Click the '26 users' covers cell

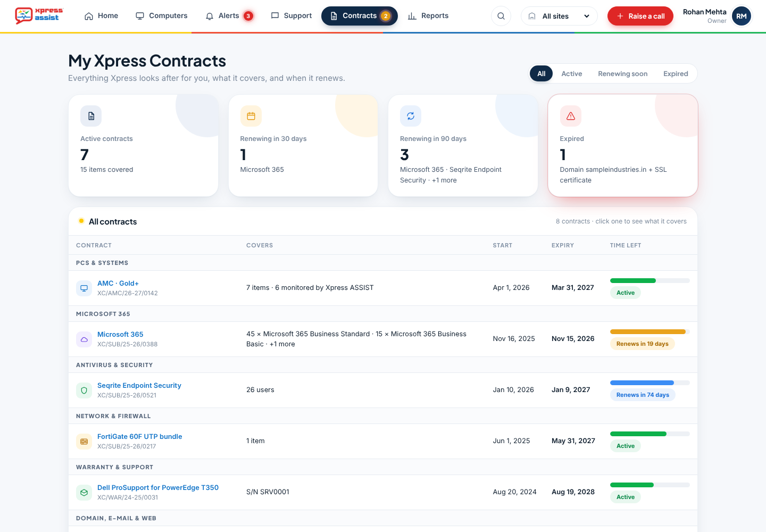260,390
